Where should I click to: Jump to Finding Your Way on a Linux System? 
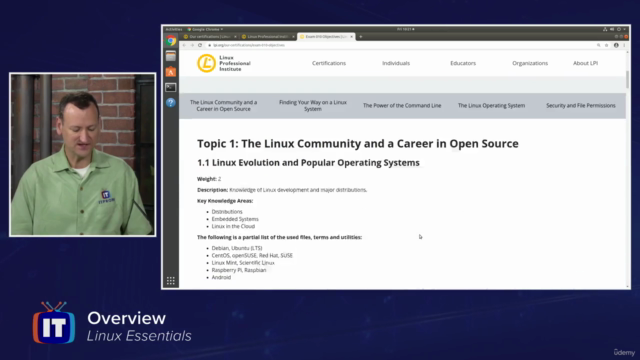pyautogui.click(x=313, y=106)
